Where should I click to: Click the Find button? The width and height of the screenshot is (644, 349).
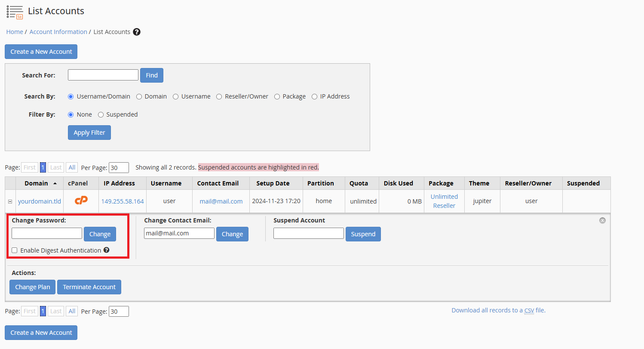click(152, 75)
